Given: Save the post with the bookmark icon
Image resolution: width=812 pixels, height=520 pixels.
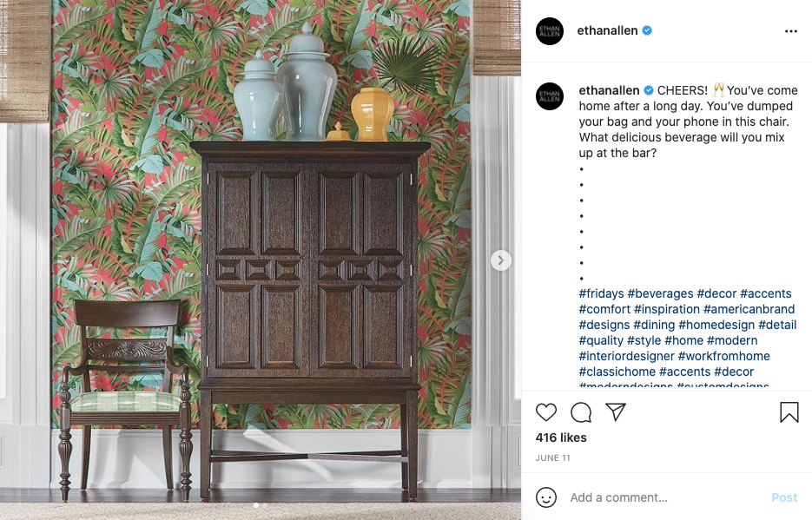Looking at the screenshot, I should pyautogui.click(x=789, y=412).
